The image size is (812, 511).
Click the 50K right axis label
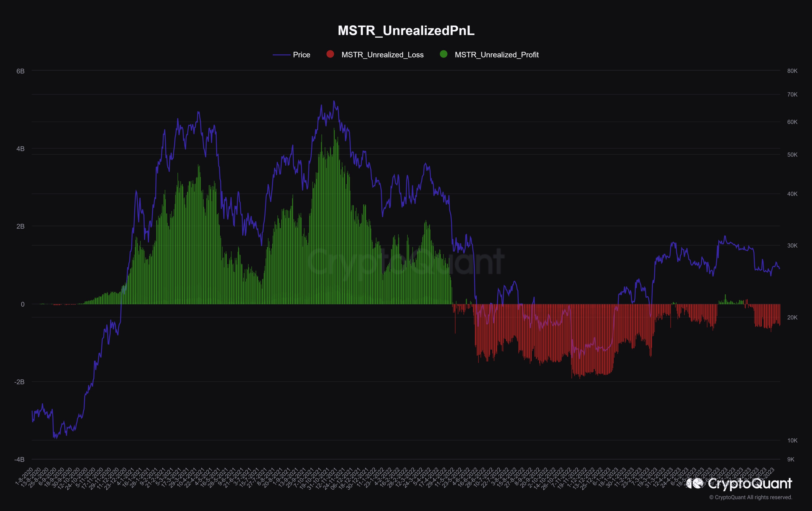tap(792, 155)
